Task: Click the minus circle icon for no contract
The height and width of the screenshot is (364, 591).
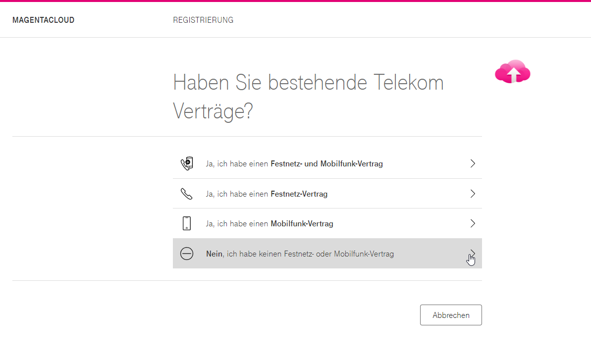Action: click(187, 253)
